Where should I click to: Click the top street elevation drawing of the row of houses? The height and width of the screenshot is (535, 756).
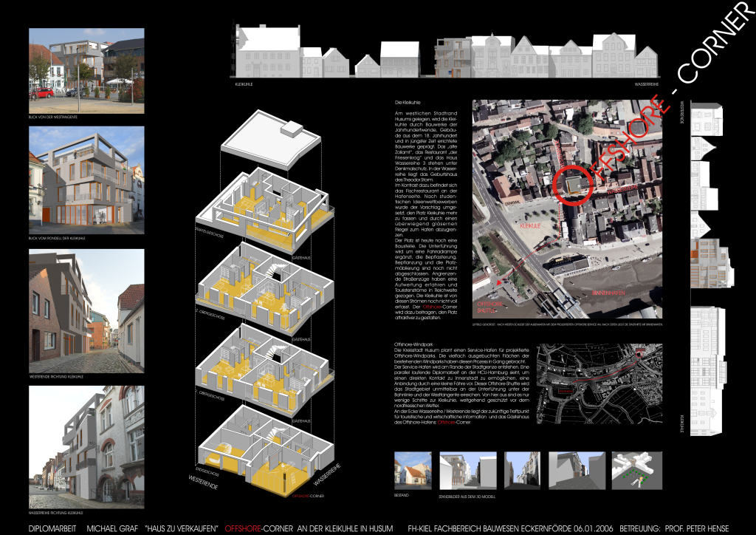446,52
